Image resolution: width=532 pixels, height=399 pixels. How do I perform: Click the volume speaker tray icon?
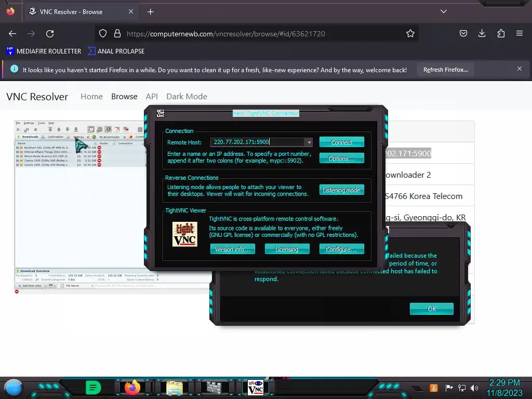(474, 388)
